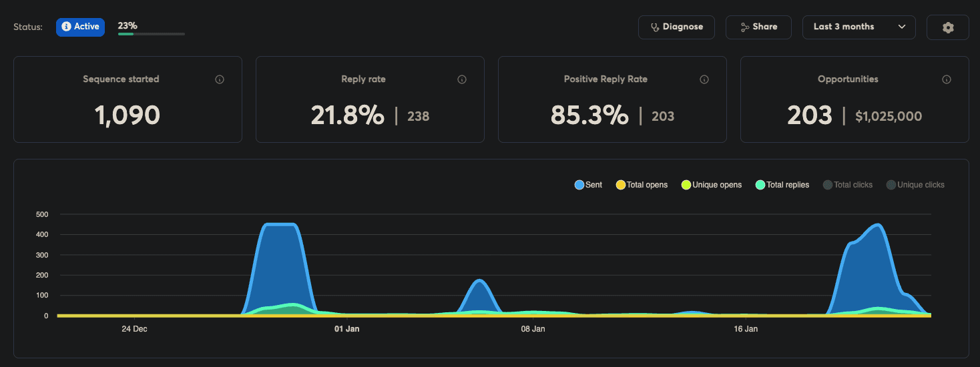Show the Total clicks series
Screen dimensions: 980x367
(848, 185)
